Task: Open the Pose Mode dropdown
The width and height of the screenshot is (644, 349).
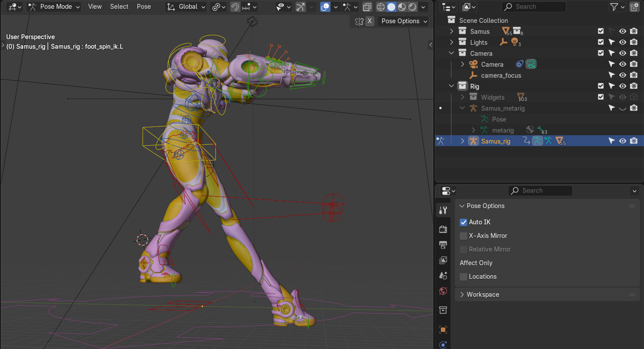Action: pyautogui.click(x=54, y=7)
